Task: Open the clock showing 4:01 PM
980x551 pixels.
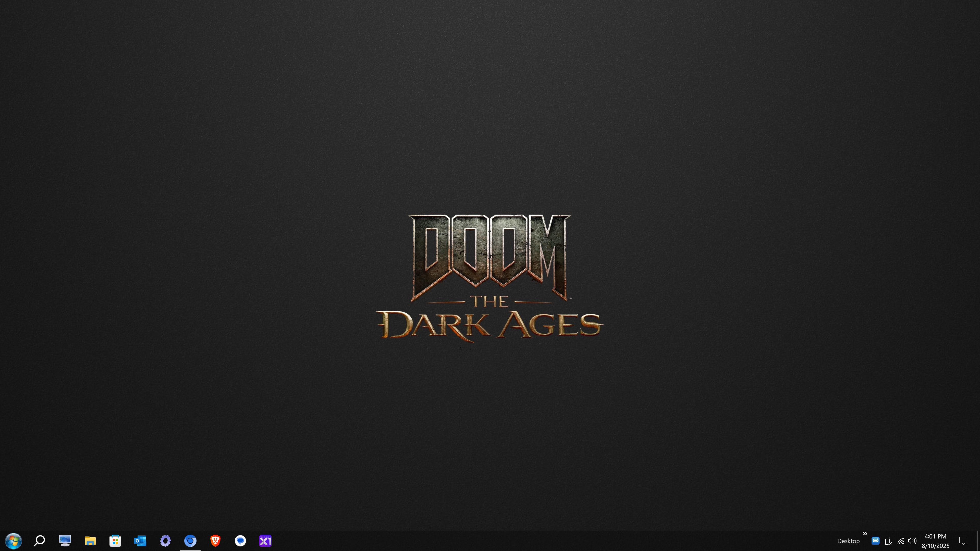Action: click(935, 541)
